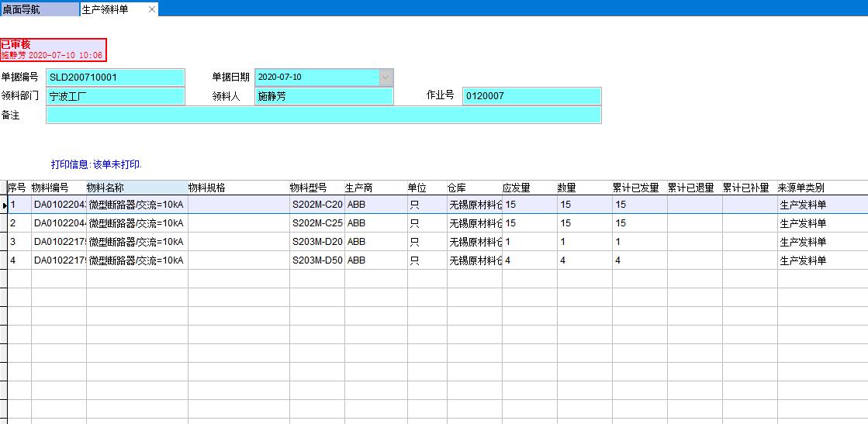This screenshot has width=868, height=424.
Task: Click the 单据编号 field SLD200710001
Action: pos(116,78)
